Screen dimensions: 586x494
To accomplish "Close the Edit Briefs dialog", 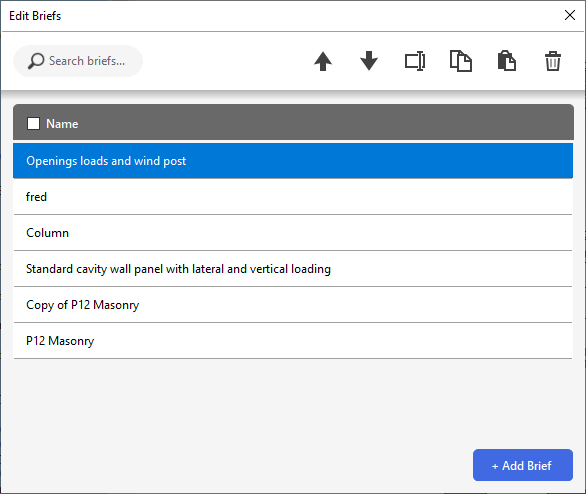I will 570,15.
